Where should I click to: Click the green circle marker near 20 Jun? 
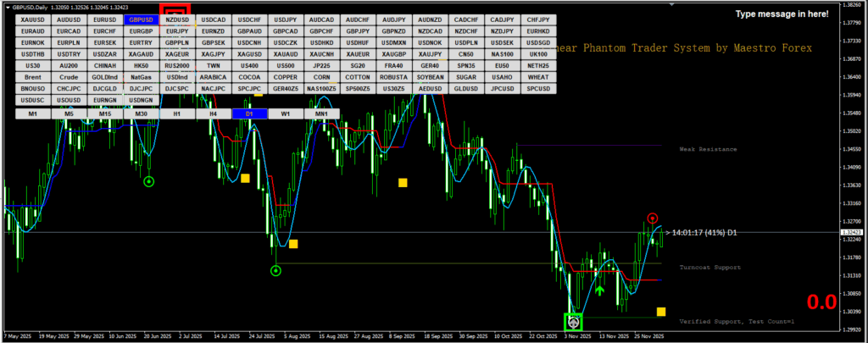click(149, 181)
